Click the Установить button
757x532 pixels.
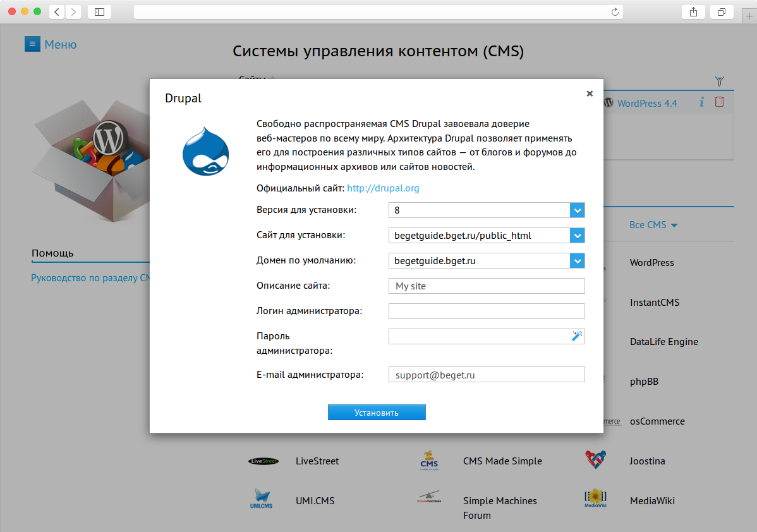377,413
